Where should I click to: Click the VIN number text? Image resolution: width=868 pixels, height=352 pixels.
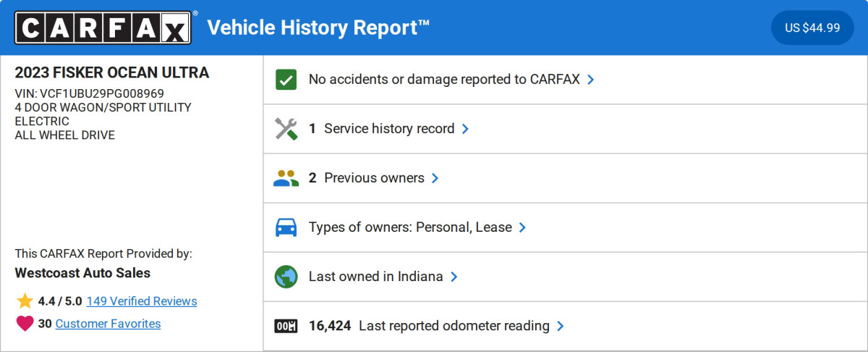[89, 93]
